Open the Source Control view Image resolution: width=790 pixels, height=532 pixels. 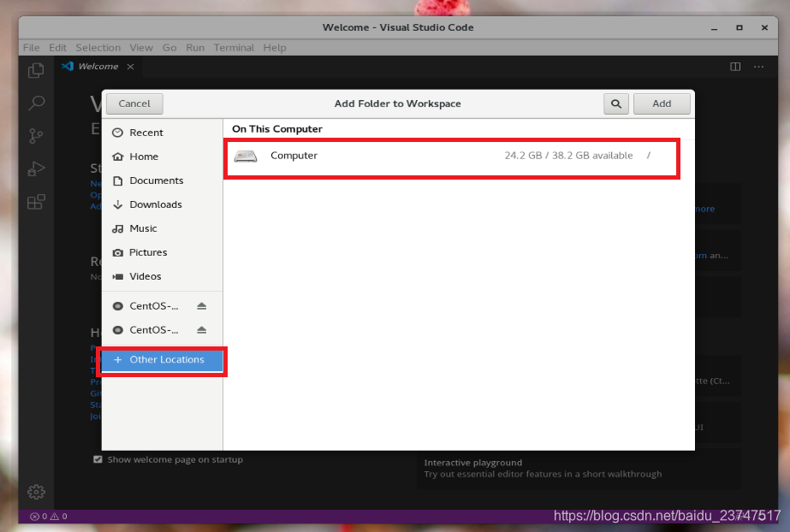36,136
